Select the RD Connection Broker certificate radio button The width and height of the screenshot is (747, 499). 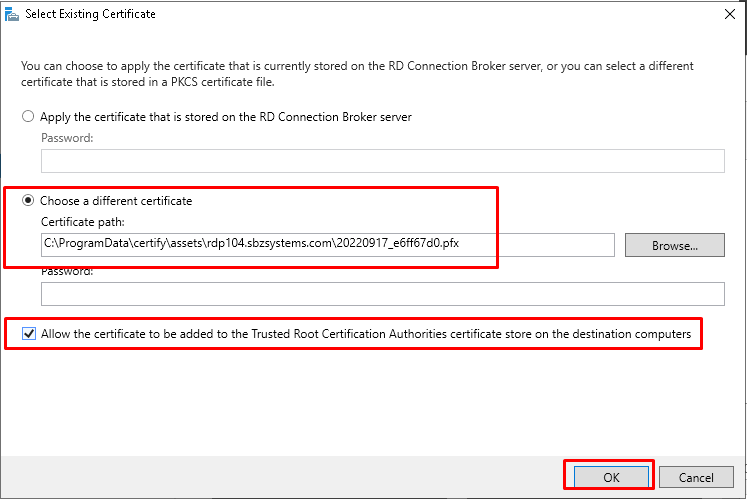coord(28,117)
